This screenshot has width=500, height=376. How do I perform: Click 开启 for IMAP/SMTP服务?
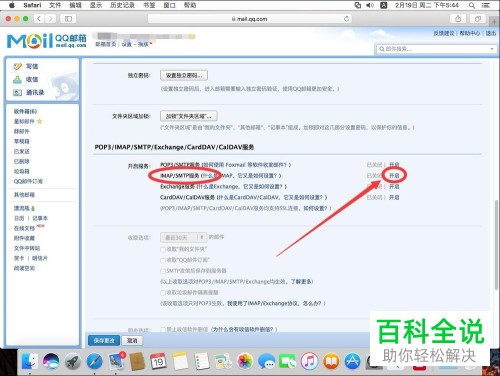394,175
